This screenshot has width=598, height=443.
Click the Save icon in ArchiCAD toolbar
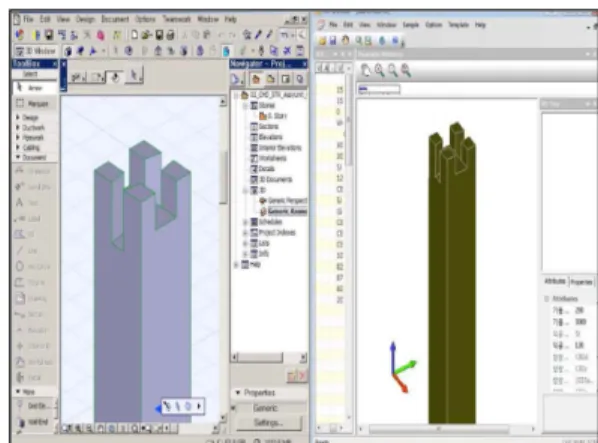[159, 35]
